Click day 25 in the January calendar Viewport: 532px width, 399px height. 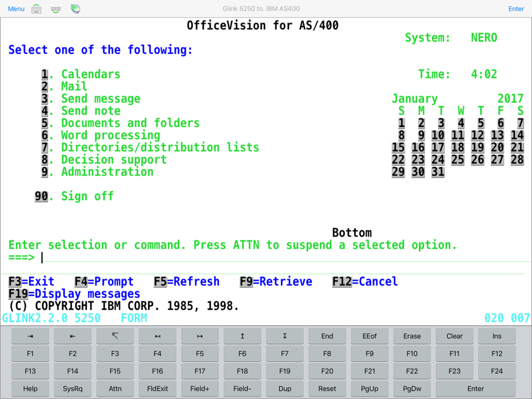point(458,160)
